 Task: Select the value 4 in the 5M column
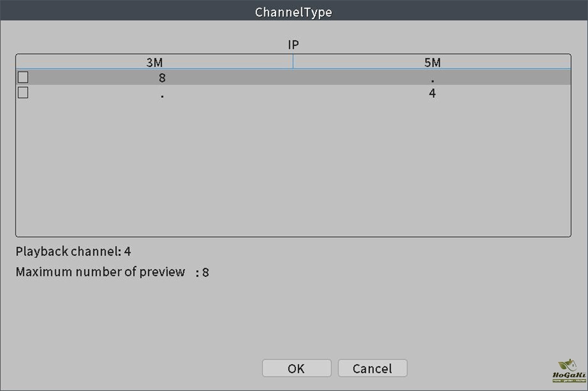point(432,94)
